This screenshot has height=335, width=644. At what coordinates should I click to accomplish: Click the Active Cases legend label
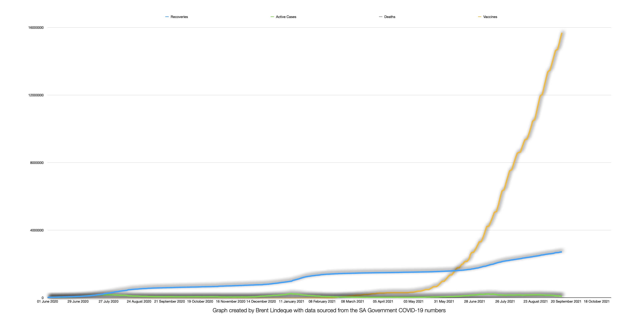coord(286,17)
